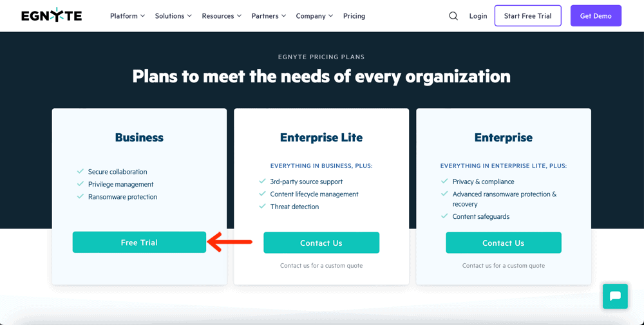The height and width of the screenshot is (325, 644).
Task: Click the main 'Plans to meet the needs' headline
Action: pyautogui.click(x=321, y=77)
